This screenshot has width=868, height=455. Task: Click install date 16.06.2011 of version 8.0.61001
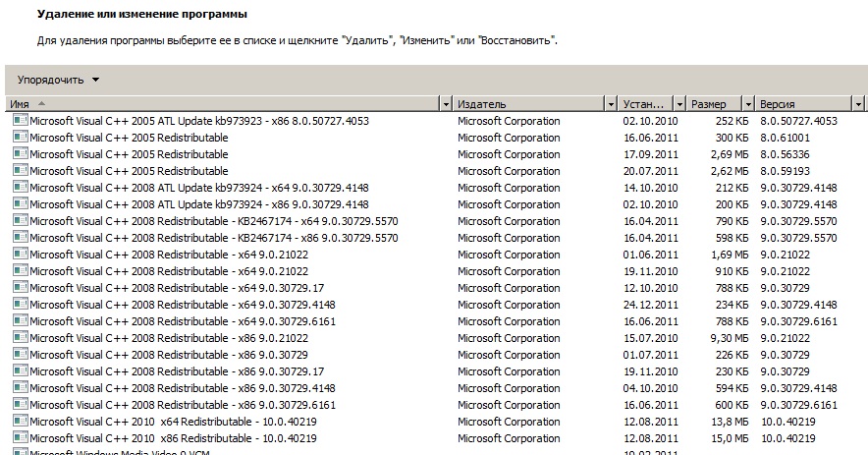650,138
